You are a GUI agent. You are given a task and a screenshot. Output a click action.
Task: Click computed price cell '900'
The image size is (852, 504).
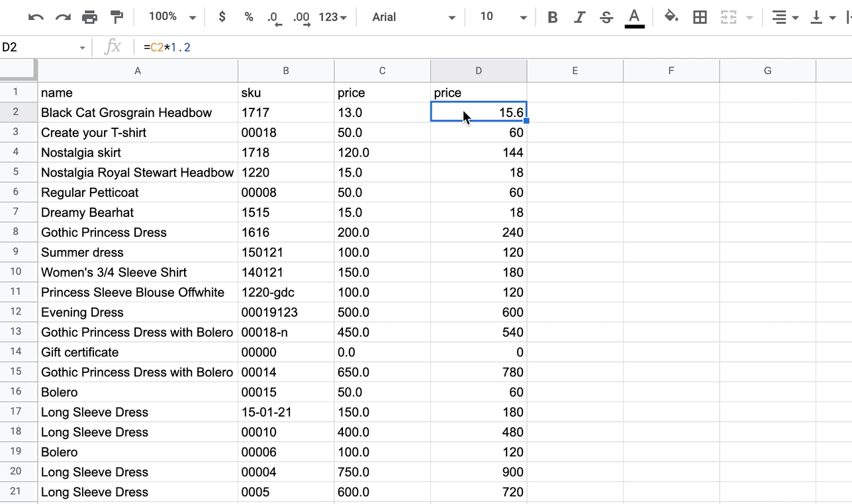tap(479, 472)
